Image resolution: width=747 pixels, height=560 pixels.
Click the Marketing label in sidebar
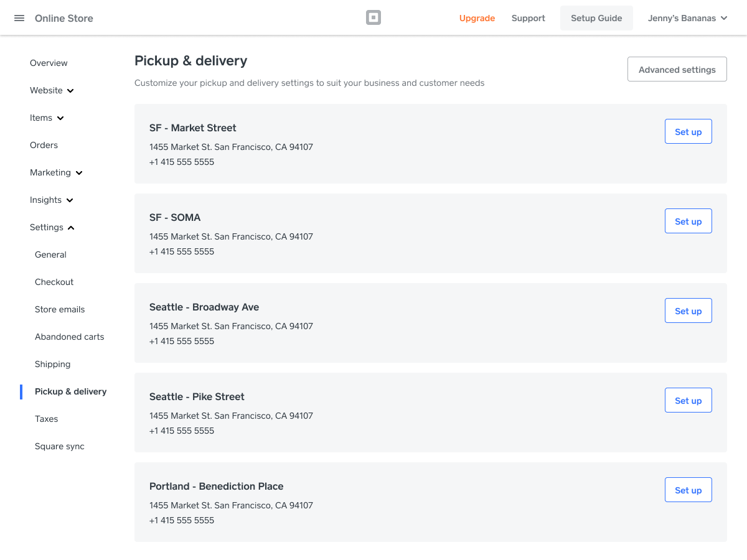[x=50, y=172]
